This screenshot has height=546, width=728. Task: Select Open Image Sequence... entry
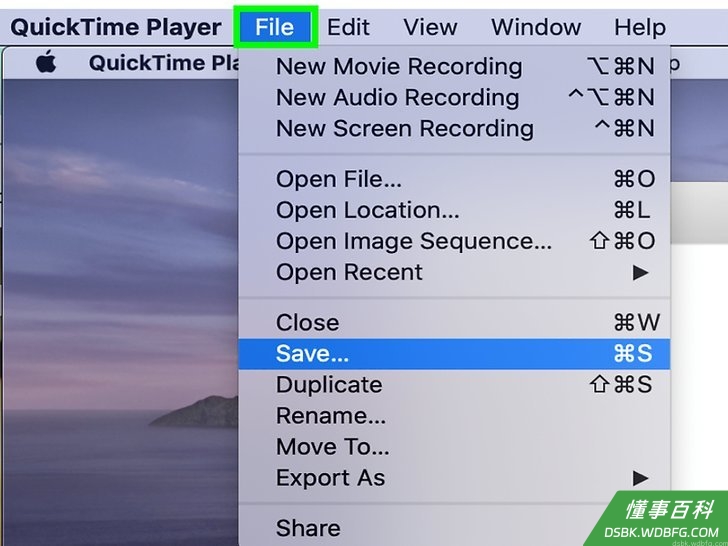454,241
